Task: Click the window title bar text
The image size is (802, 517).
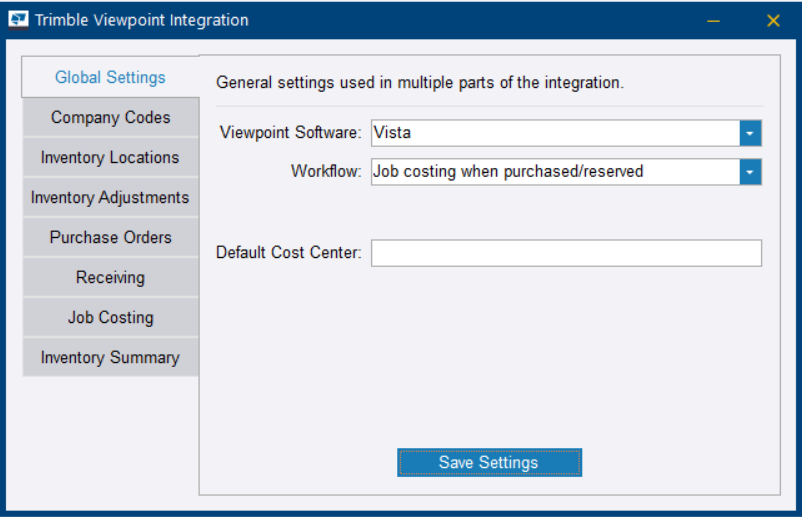Action: tap(142, 20)
